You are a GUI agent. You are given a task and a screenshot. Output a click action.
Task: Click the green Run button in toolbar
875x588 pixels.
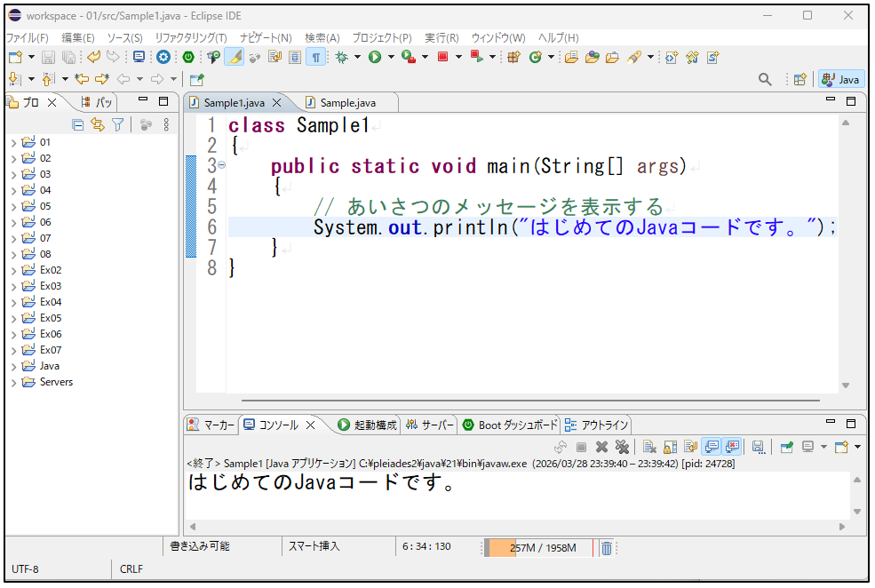[375, 57]
